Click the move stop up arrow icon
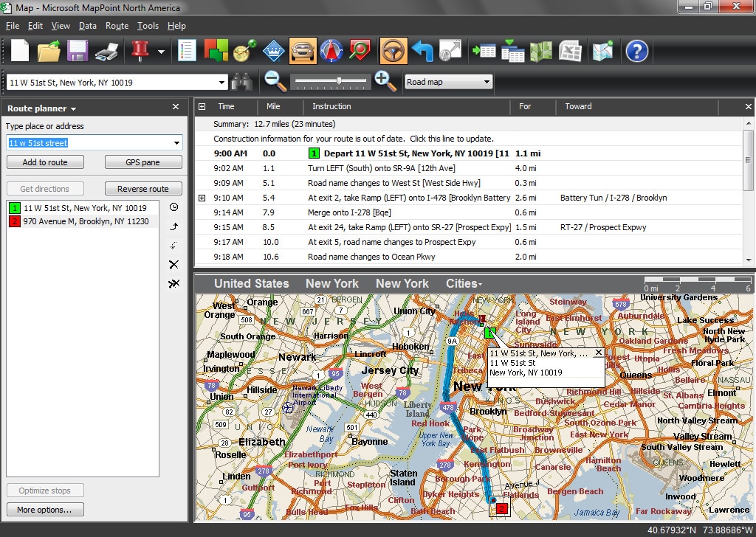Viewport: 756px width, 537px height. click(174, 226)
